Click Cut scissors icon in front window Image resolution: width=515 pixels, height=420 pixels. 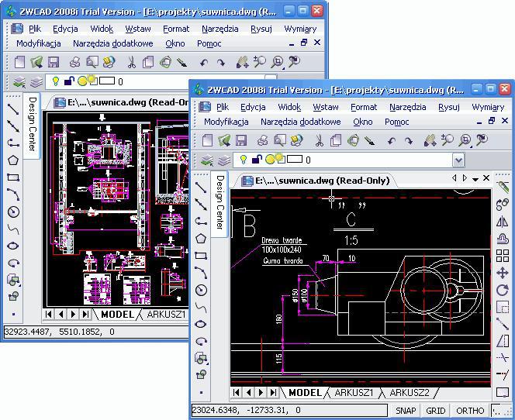(x=319, y=140)
